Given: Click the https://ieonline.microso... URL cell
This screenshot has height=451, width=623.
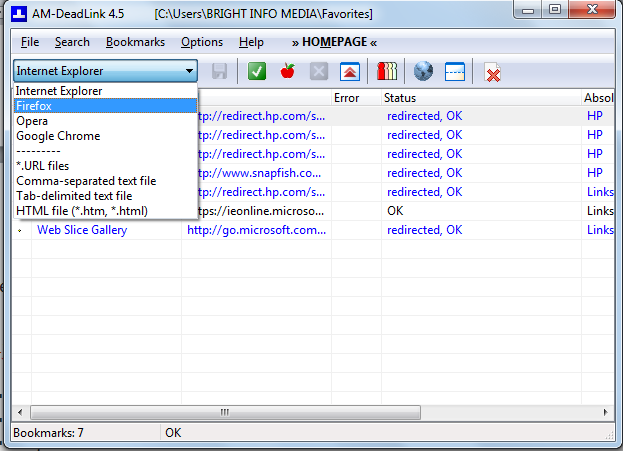Looking at the screenshot, I should [261, 211].
